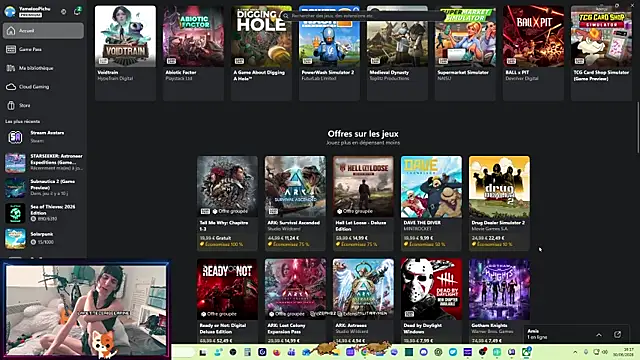Show hidden system tray icons
Image resolution: width=640 pixels, height=360 pixels.
point(575,352)
